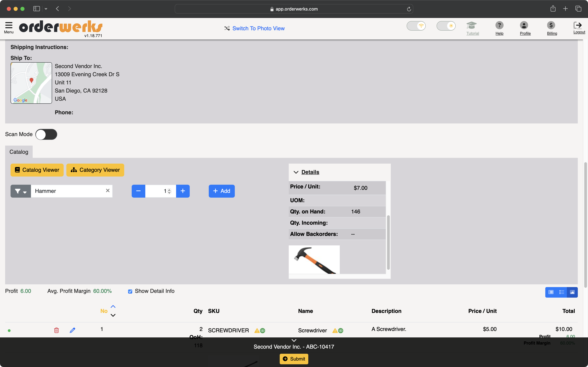588x367 pixels.
Task: Switch to image view icon
Action: (x=572, y=292)
